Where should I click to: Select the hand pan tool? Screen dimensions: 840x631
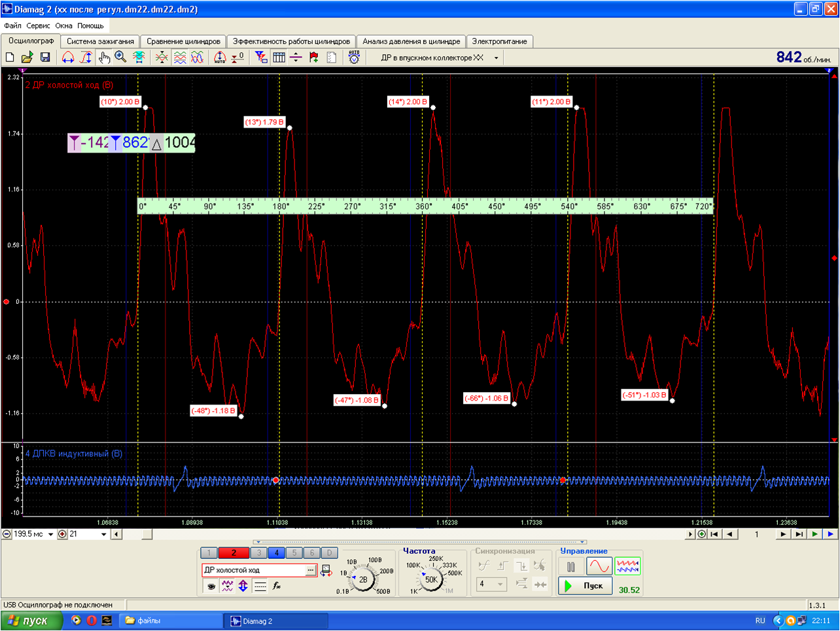104,58
